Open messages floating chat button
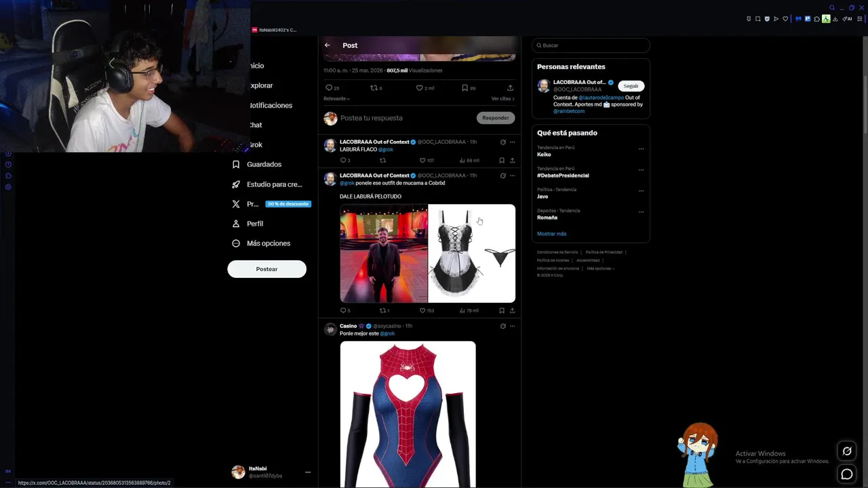 point(847,474)
